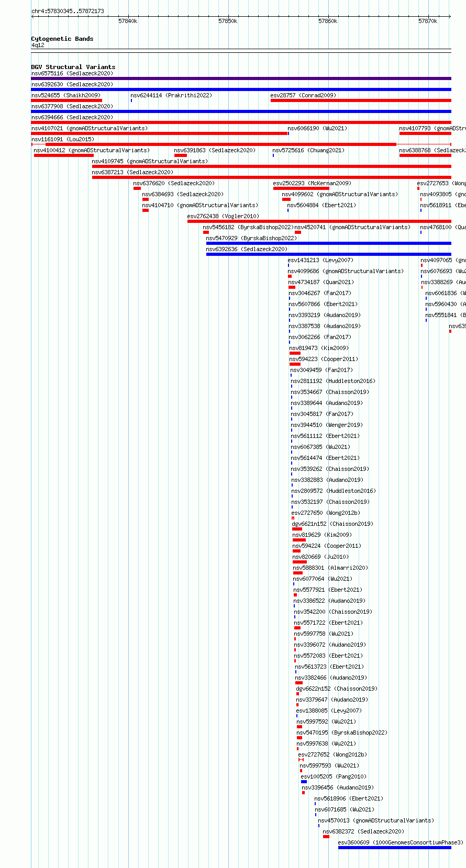The height and width of the screenshot is (868, 466).
Task: Click nsv524655 (Shaikh2009) label
Action: (65, 95)
